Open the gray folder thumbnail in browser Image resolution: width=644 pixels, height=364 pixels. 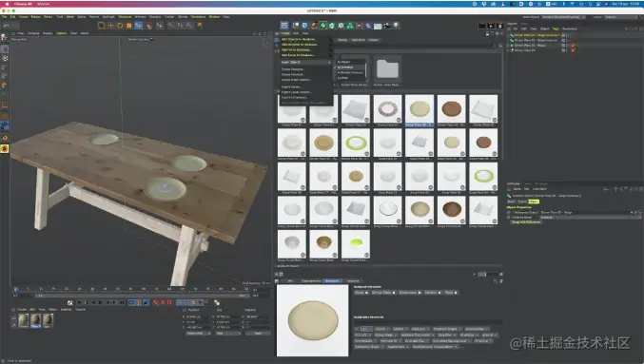pyautogui.click(x=387, y=68)
